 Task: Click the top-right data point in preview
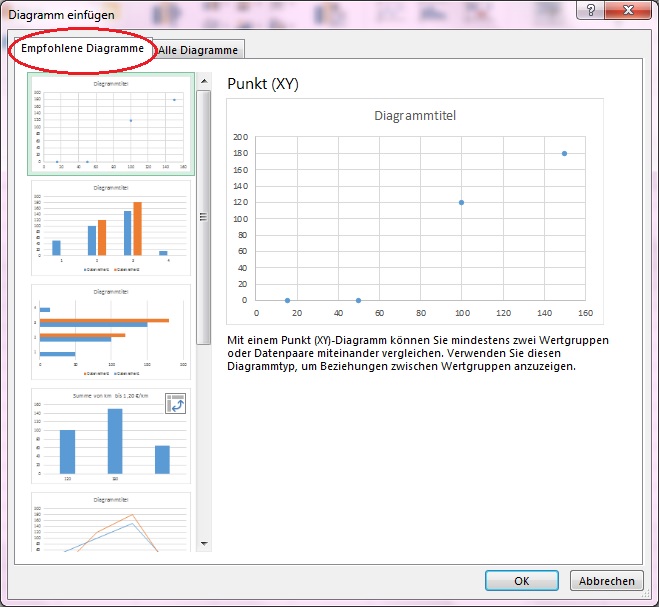pos(564,153)
